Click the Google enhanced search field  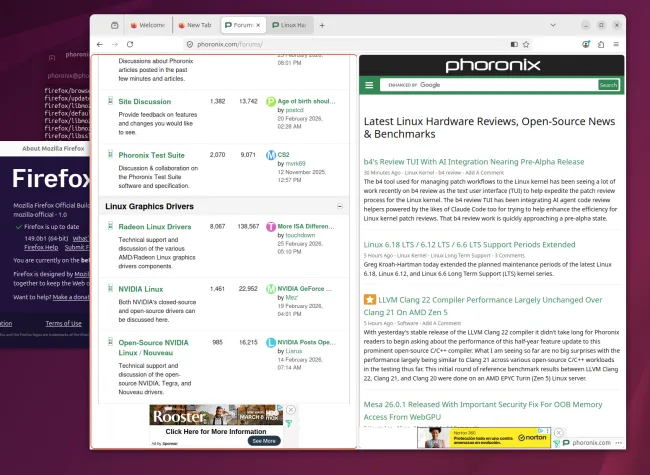489,85
